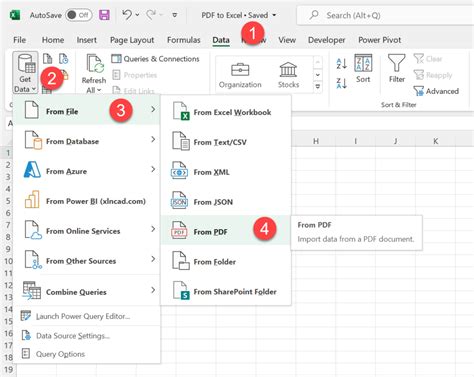Select column K header
Image resolution: width=474 pixels, height=377 pixels.
(435, 141)
